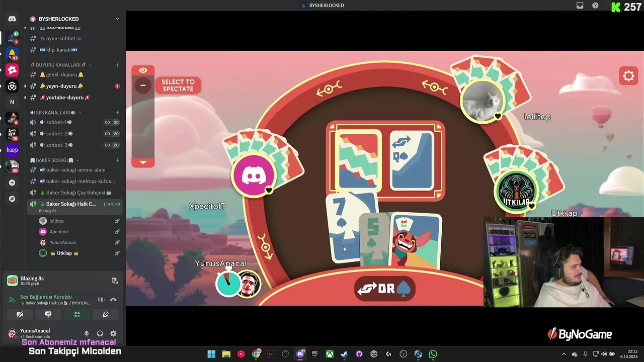Mute microphone in user panel

tap(87, 333)
